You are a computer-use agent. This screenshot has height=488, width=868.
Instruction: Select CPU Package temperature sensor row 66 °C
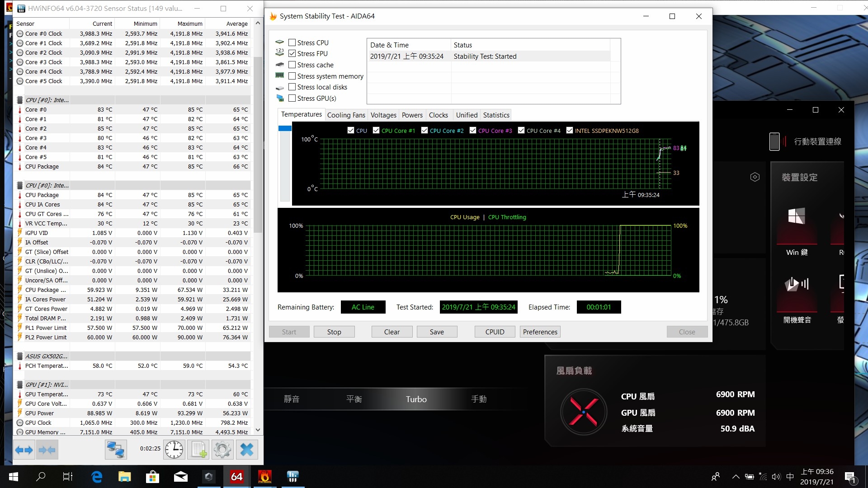coord(132,166)
